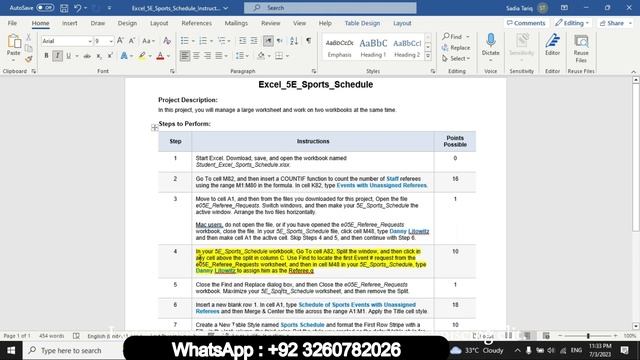Switch to the References tab
640x360 pixels.
point(196,23)
